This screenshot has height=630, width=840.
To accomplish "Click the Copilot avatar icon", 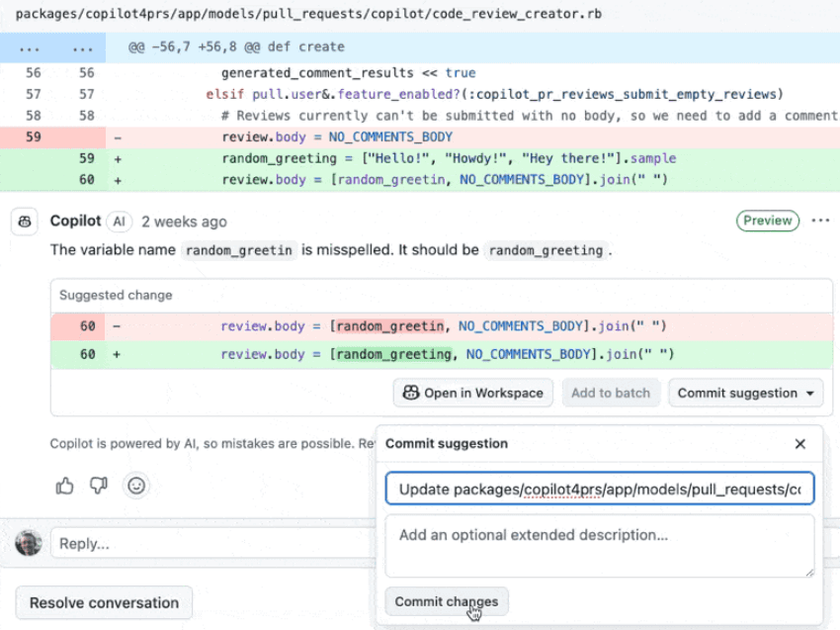I will 25,222.
